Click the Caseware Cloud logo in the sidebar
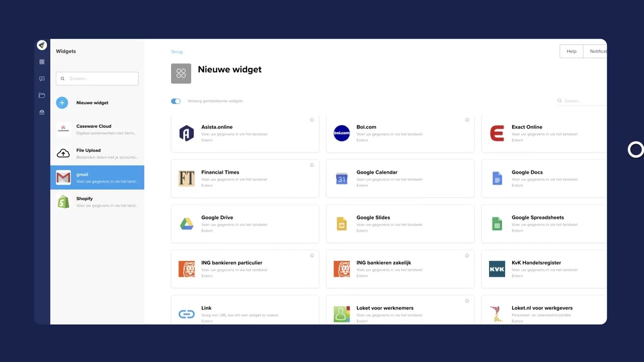The image size is (644, 362). point(63,130)
